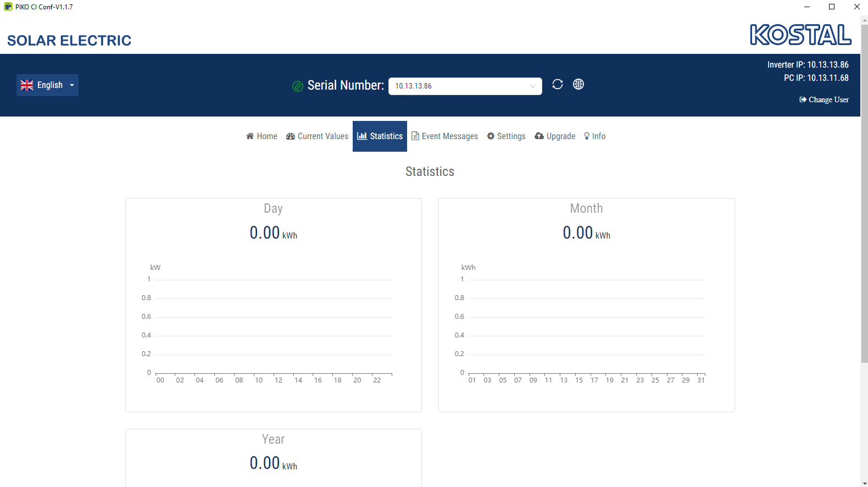Expand the Serial Number combo box
Image resolution: width=868 pixels, height=487 pixels.
pos(465,86)
